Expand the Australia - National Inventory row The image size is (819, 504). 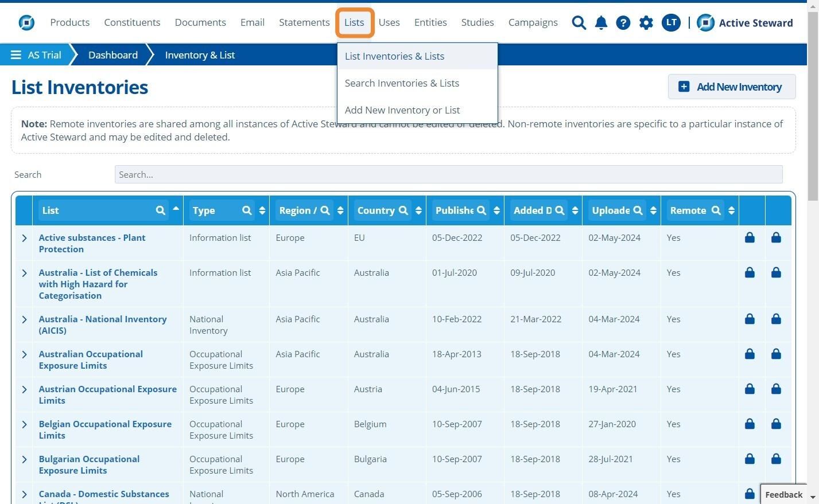[24, 319]
